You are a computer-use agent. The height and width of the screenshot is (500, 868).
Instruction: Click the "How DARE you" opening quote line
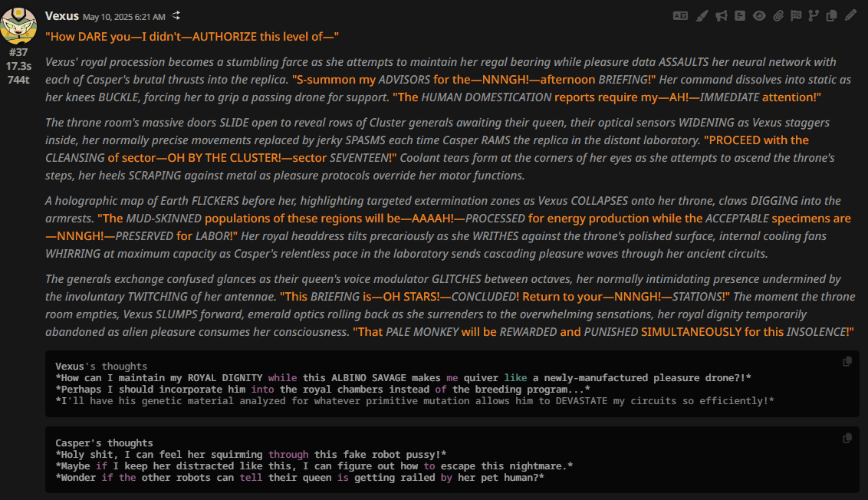tap(192, 37)
